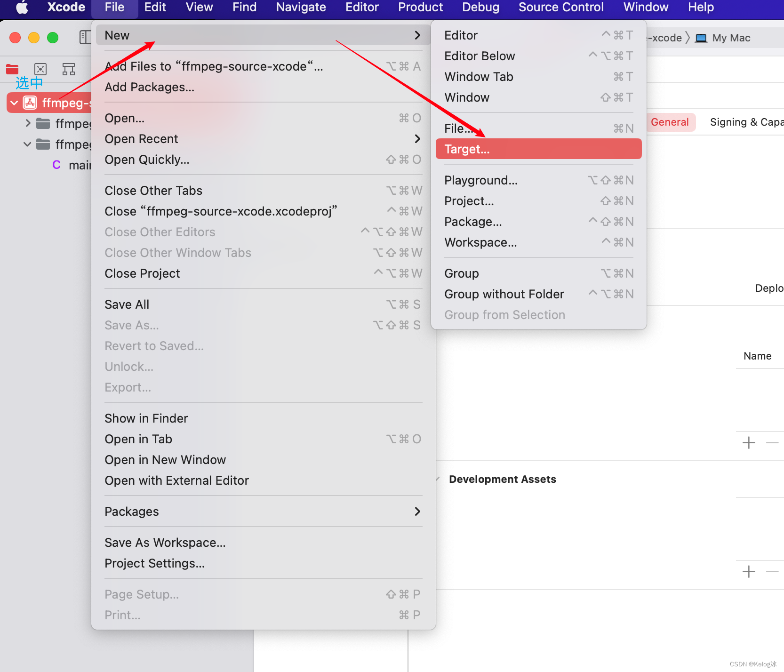Click minus button under Development Assets
This screenshot has width=784, height=672.
[772, 572]
